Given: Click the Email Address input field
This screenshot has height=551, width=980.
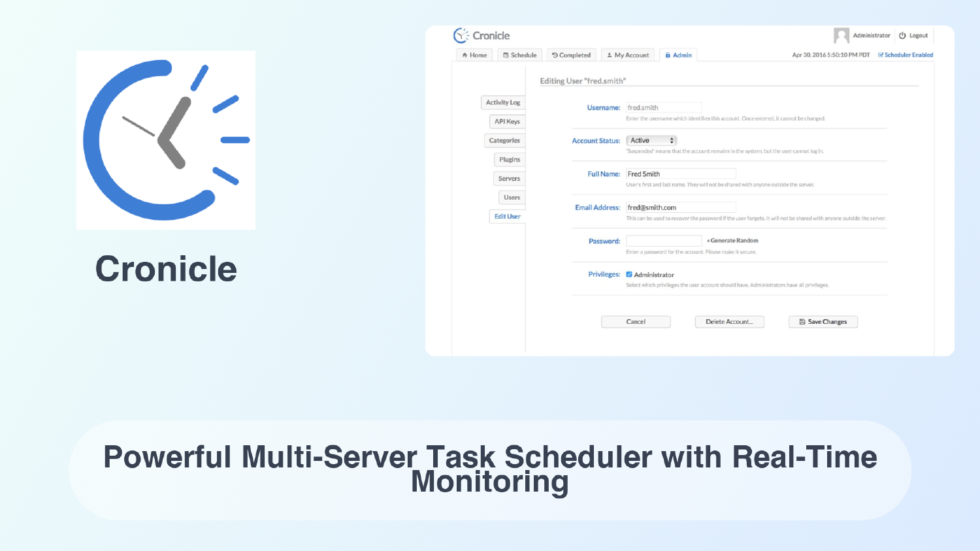Looking at the screenshot, I should click(681, 207).
